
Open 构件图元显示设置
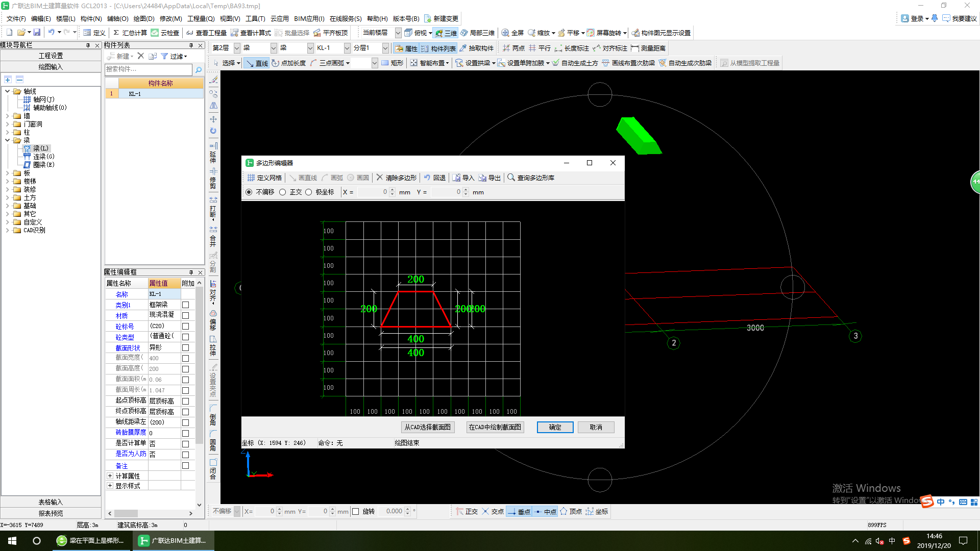point(661,33)
